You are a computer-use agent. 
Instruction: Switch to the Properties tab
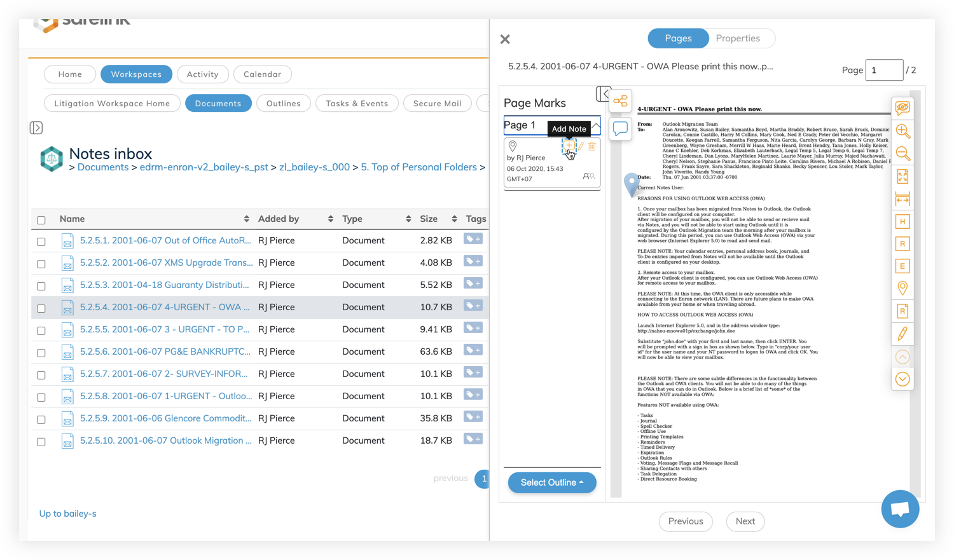click(738, 38)
